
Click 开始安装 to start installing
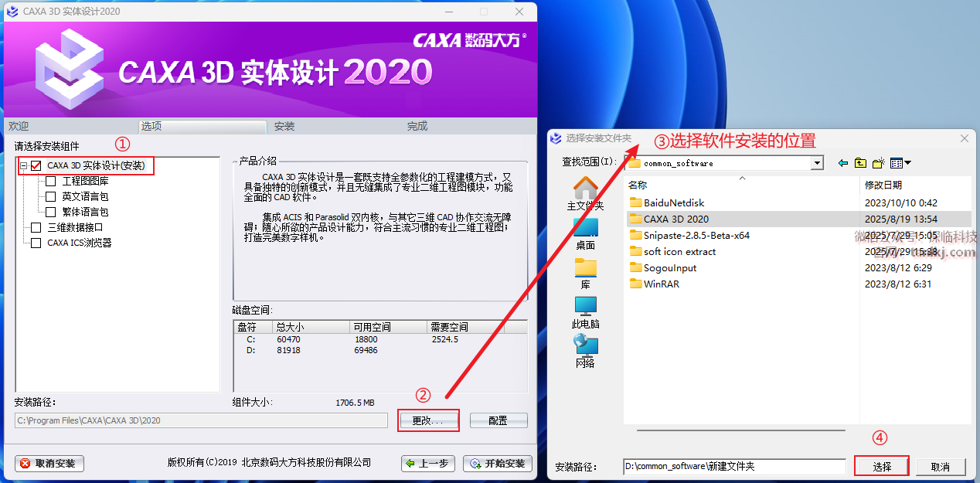click(498, 464)
